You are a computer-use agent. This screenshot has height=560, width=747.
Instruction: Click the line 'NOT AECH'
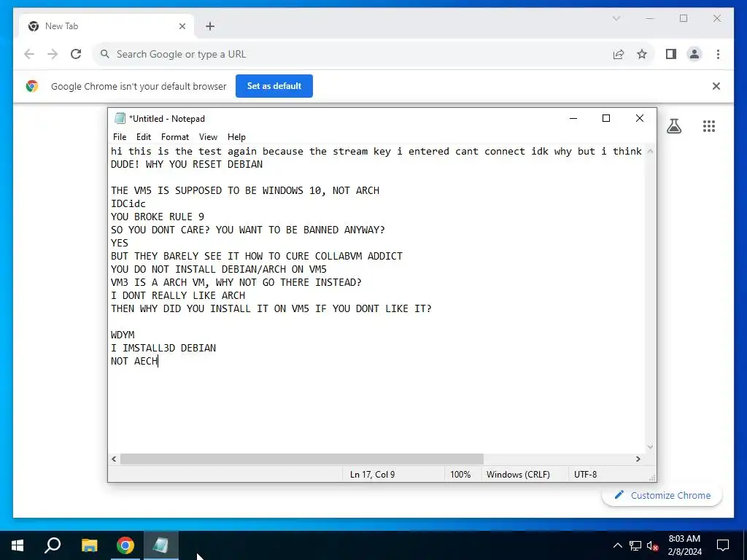[x=134, y=361]
